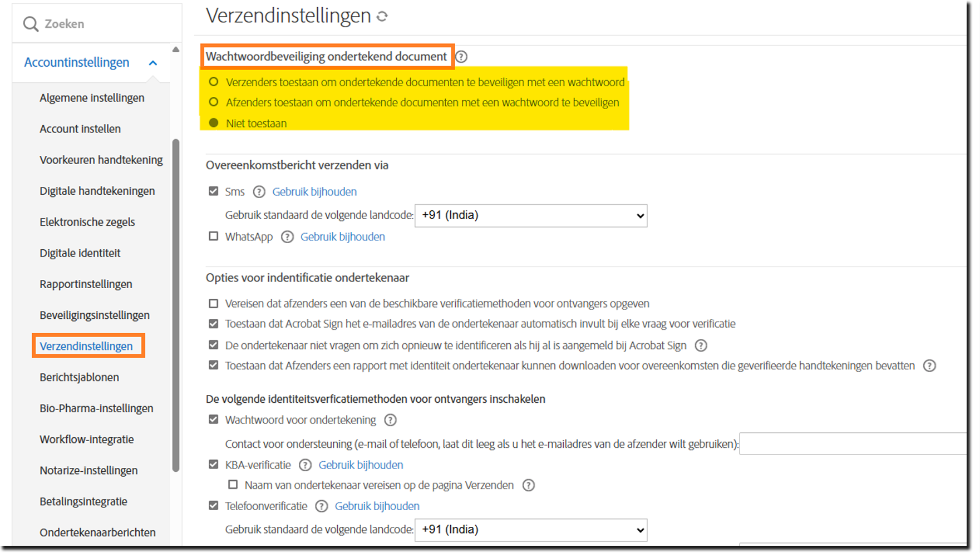Select Beveiligingsinstellingen in the sidebar
The height and width of the screenshot is (553, 980).
click(95, 315)
